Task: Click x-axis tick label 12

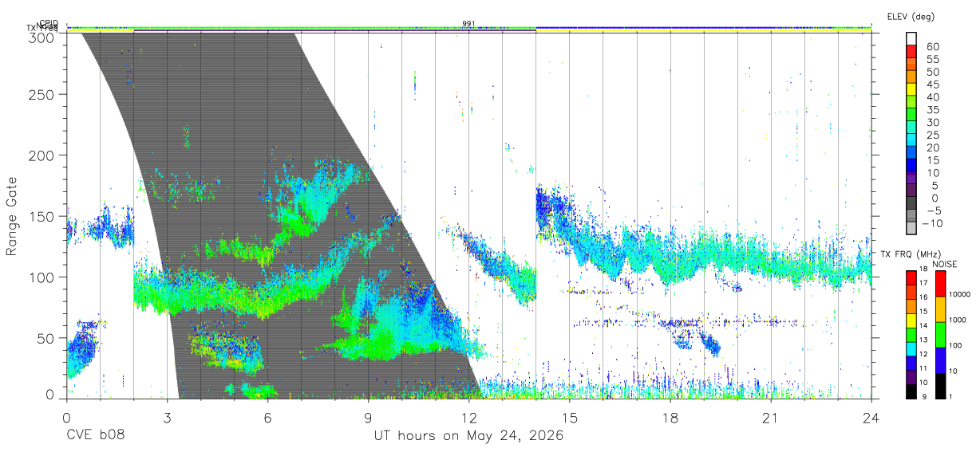Action: coord(468,417)
